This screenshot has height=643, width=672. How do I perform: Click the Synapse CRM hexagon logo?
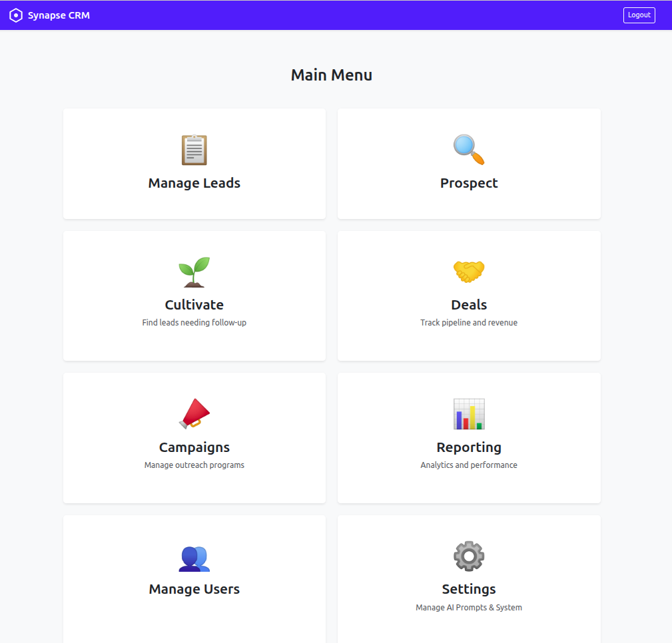click(16, 15)
